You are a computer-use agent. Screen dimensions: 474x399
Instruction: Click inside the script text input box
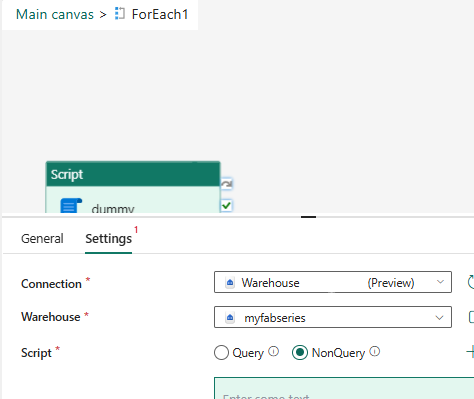[x=344, y=388]
